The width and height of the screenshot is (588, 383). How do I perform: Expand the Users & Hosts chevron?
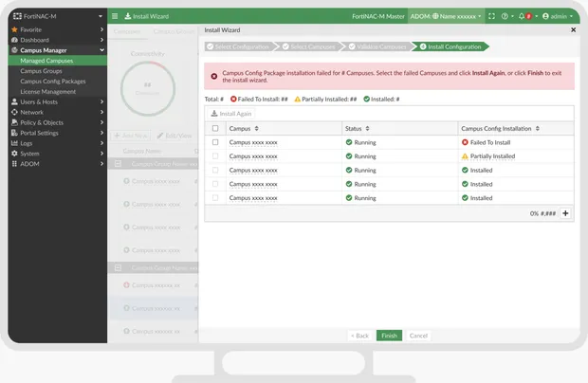[x=101, y=101]
